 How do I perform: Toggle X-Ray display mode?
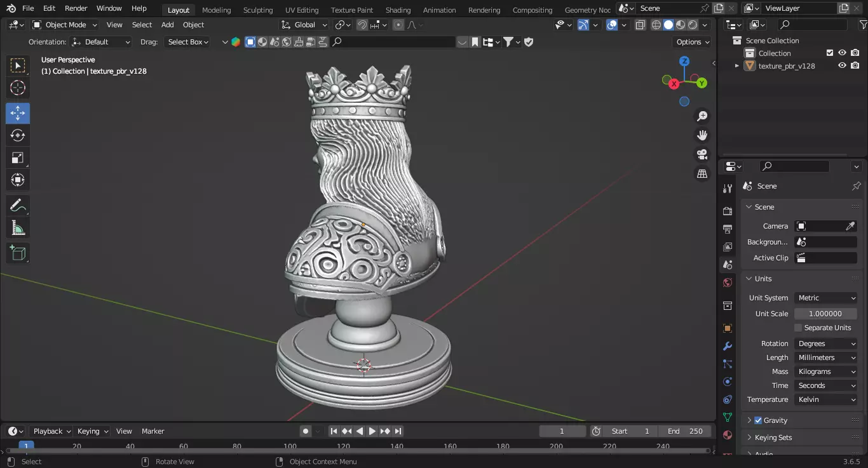(x=641, y=25)
